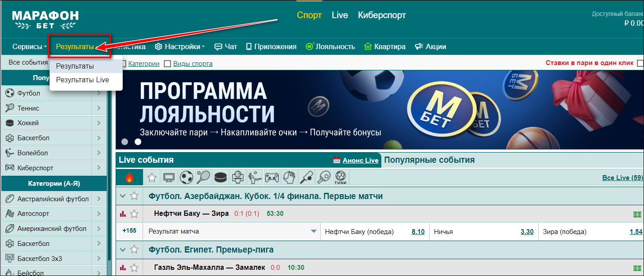Star the Газль Эль-Махалла — Замалек match
This screenshot has width=644, height=276.
(134, 268)
